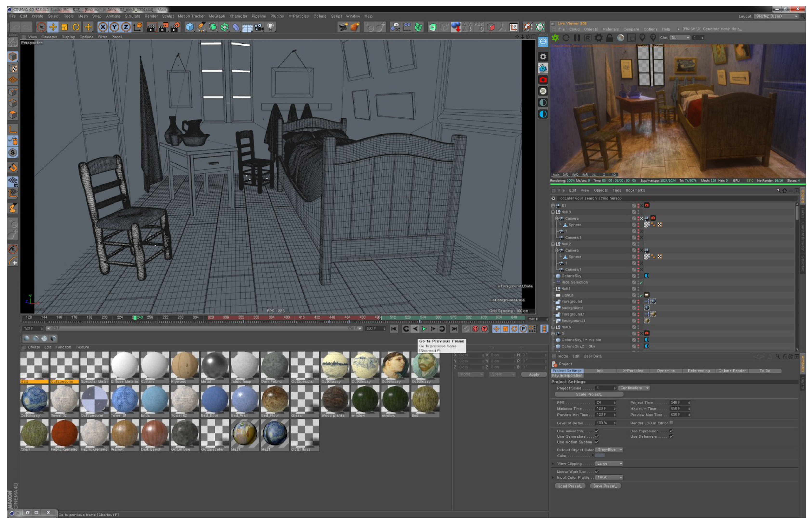
Task: Toggle the Linear Workflow checkbox
Action: click(597, 471)
